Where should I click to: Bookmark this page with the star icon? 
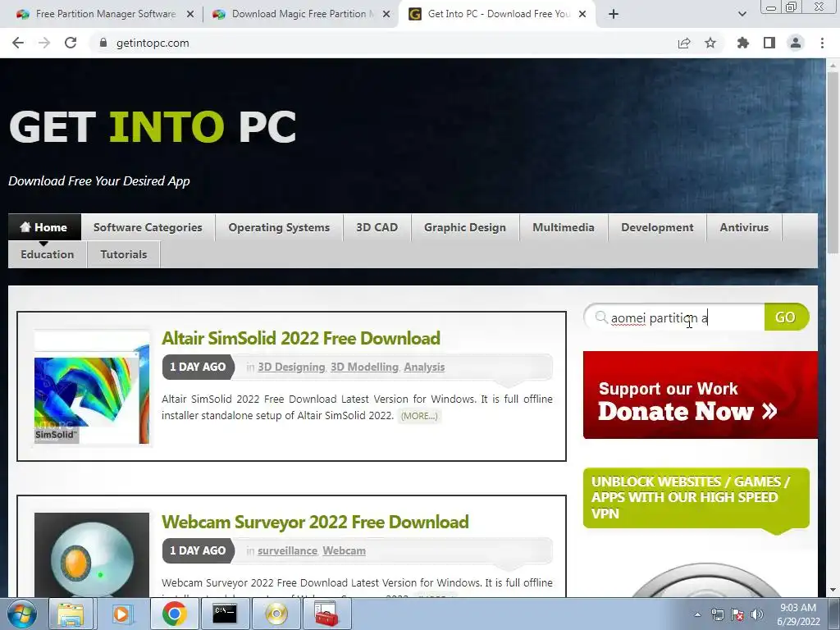click(x=710, y=43)
